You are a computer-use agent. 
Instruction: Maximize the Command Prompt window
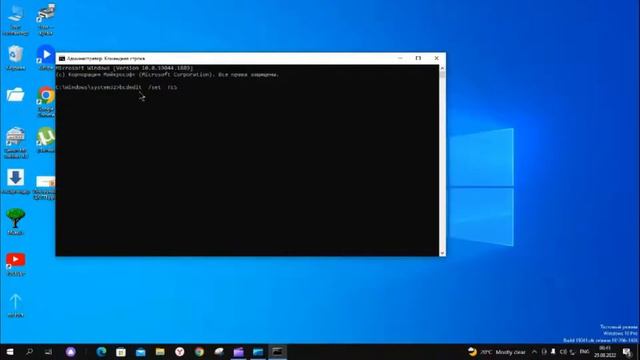click(x=418, y=58)
